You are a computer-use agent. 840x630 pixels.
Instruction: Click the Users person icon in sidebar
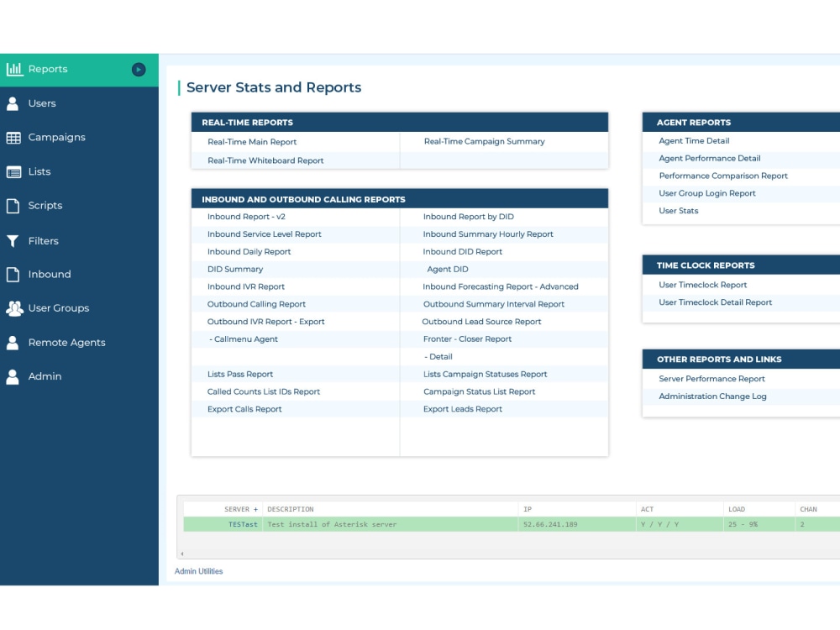[x=13, y=103]
